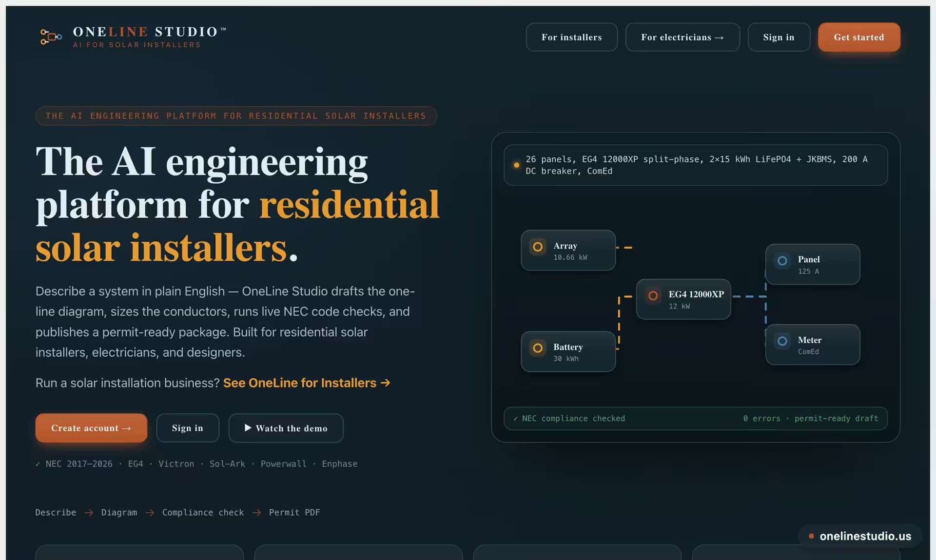Click the Get started button
Screen dimensions: 936x560
click(858, 37)
